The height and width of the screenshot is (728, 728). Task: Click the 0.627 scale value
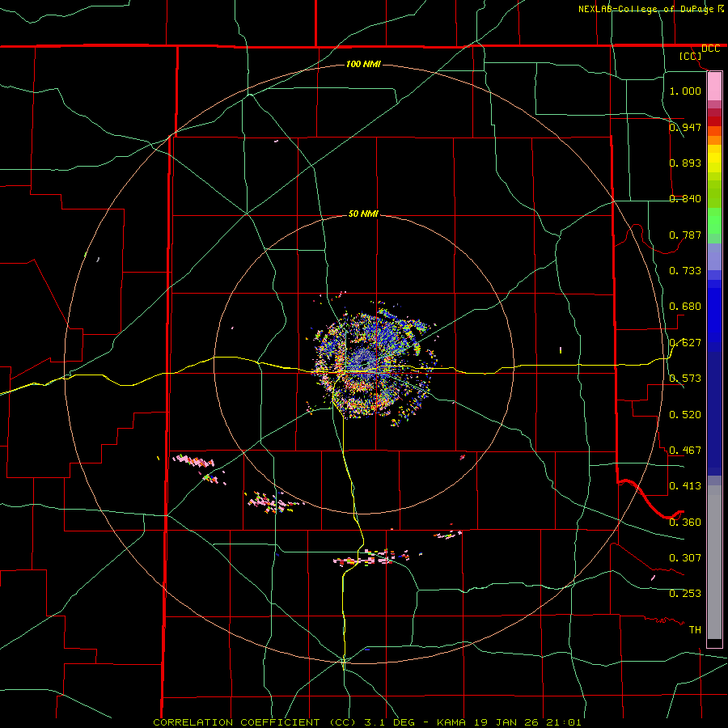[x=685, y=343]
